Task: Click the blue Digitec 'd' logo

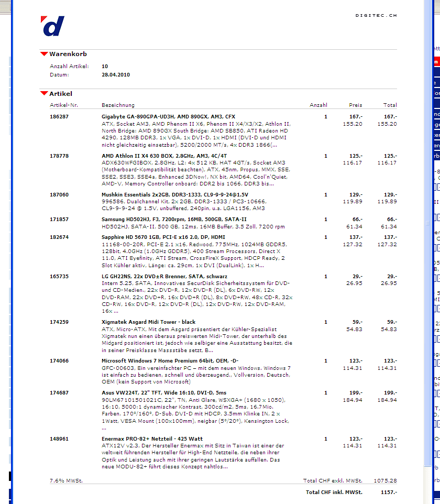Action: tap(53, 26)
